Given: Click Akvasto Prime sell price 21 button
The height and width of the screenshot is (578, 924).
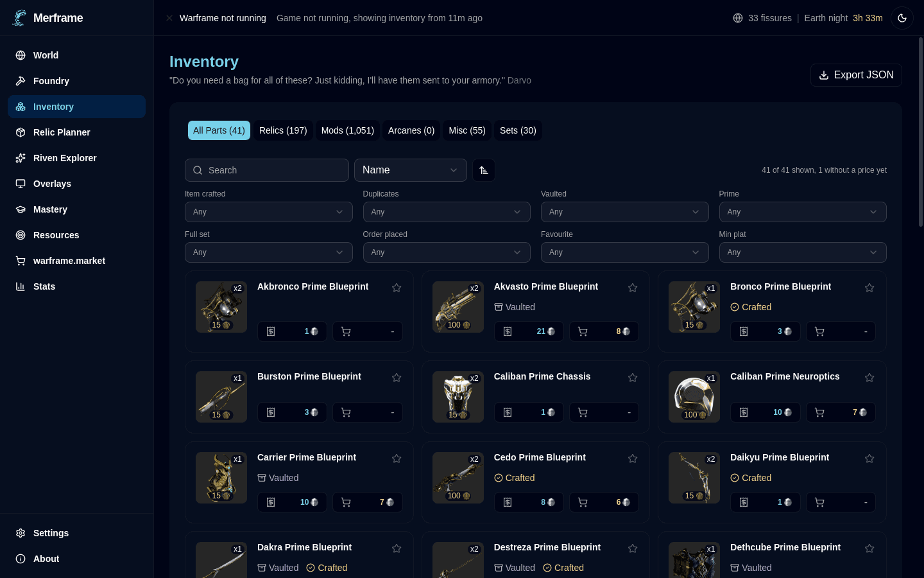Looking at the screenshot, I should tap(529, 331).
